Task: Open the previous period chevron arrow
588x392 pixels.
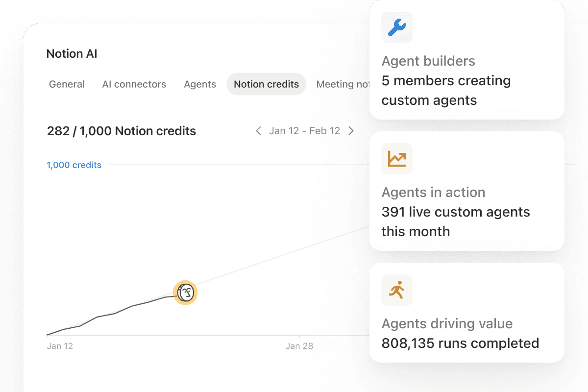Action: [258, 131]
